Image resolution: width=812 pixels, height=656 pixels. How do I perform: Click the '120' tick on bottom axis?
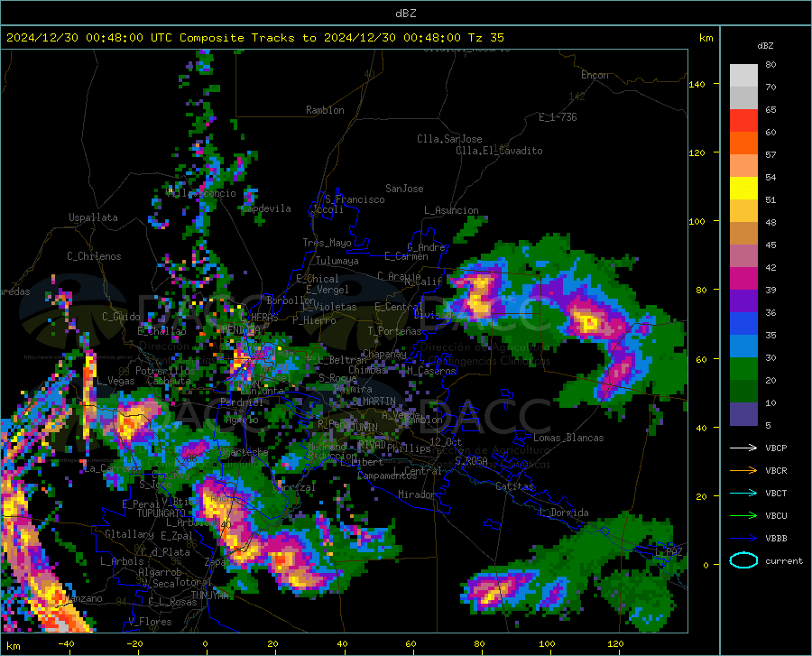[615, 643]
